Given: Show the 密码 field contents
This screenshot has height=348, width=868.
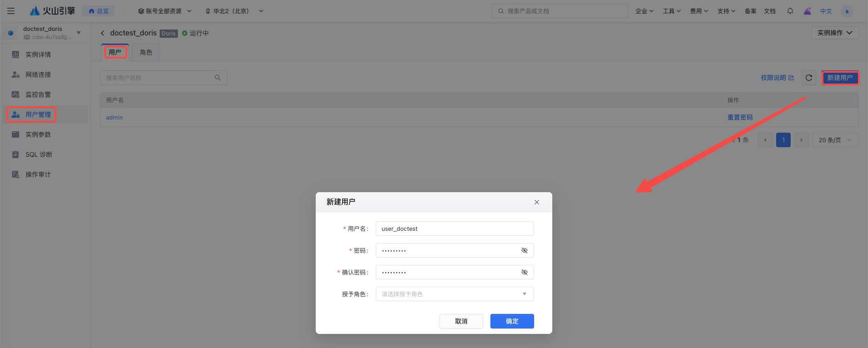Looking at the screenshot, I should tap(525, 250).
